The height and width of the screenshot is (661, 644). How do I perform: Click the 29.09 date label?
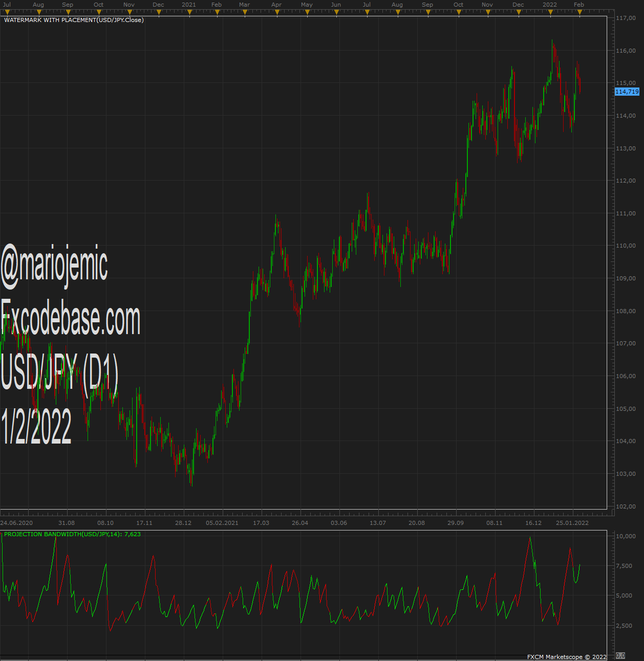456,523
